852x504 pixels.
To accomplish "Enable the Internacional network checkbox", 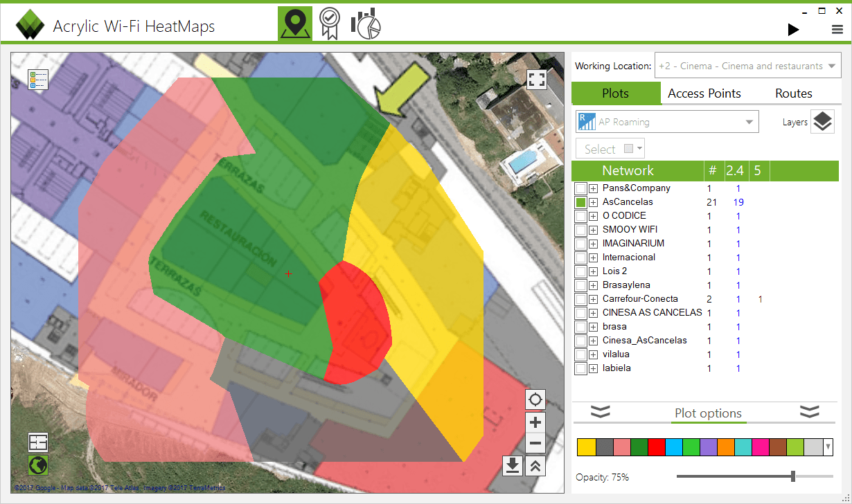I will point(581,258).
